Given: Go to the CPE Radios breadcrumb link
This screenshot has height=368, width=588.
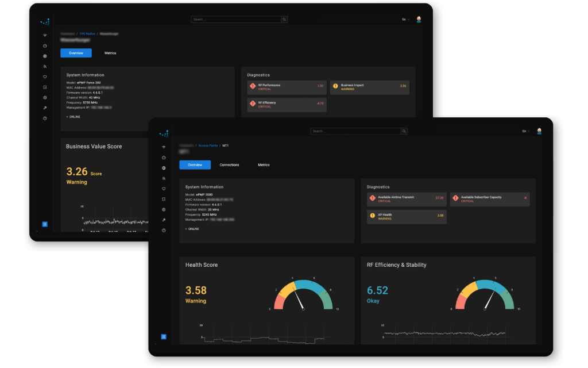Looking at the screenshot, I should (88, 34).
